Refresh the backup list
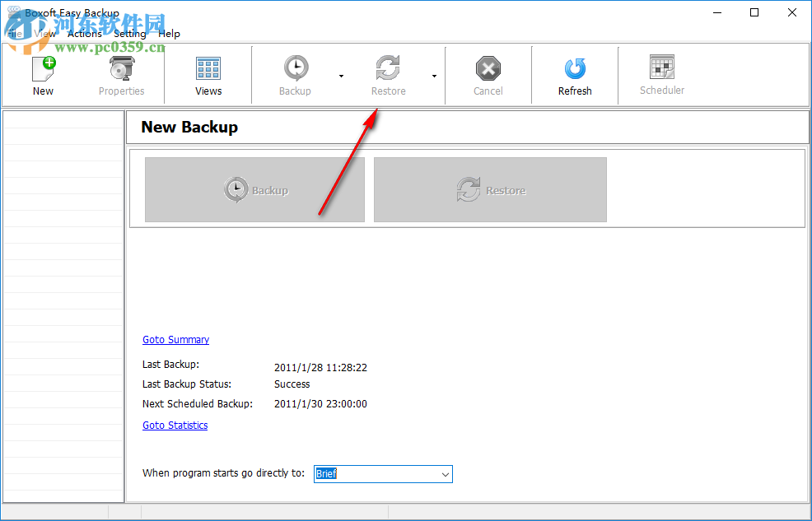Viewport: 812px width, 521px height. (574, 73)
